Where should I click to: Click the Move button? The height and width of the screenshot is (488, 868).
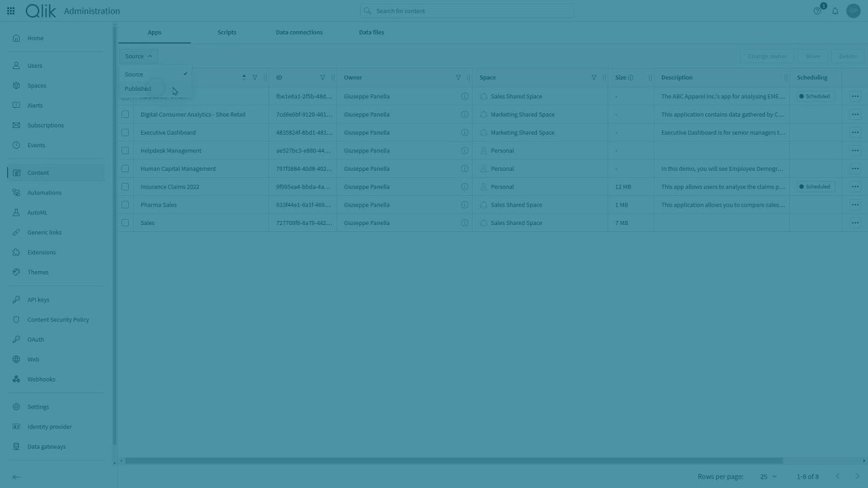coord(813,56)
